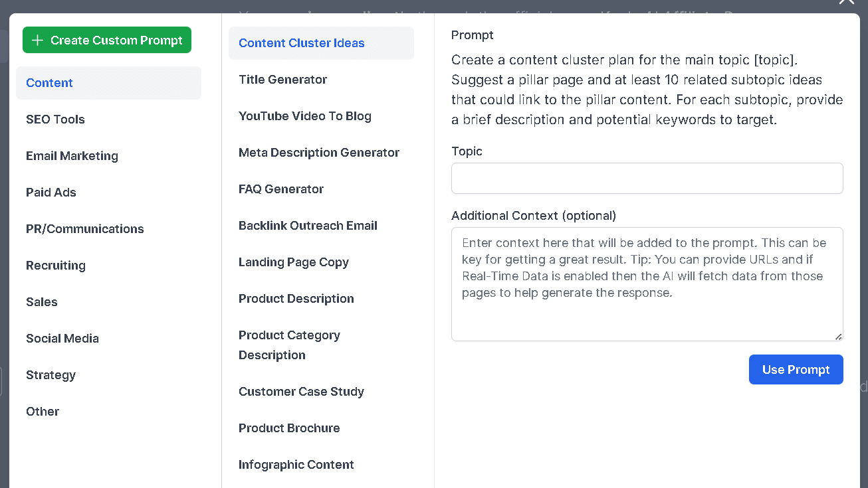Screen dimensions: 868x488
Task: Select the Title Generator prompt
Action: [282, 80]
